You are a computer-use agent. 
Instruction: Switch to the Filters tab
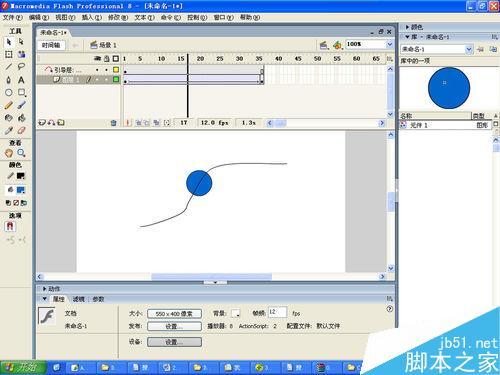[x=79, y=299]
